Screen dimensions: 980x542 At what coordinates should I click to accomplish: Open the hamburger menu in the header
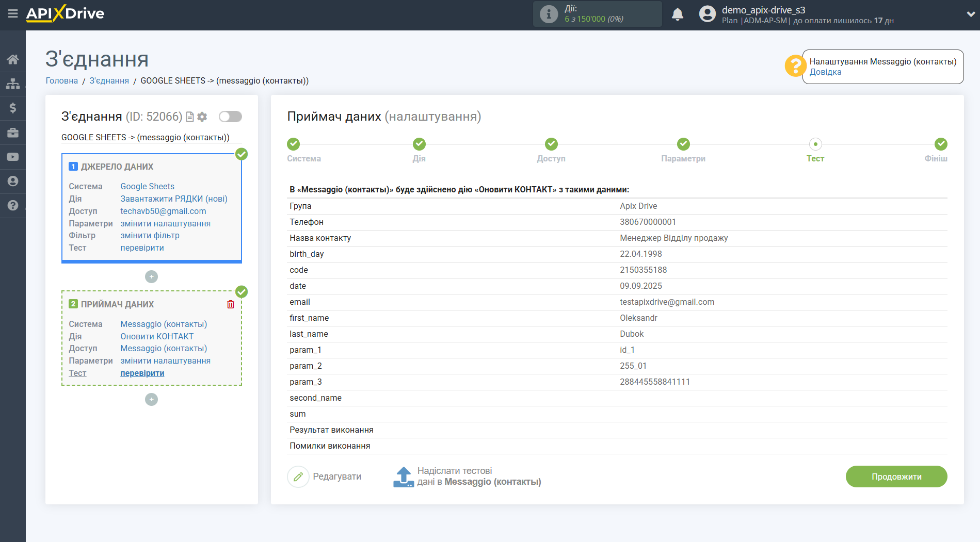tap(13, 14)
